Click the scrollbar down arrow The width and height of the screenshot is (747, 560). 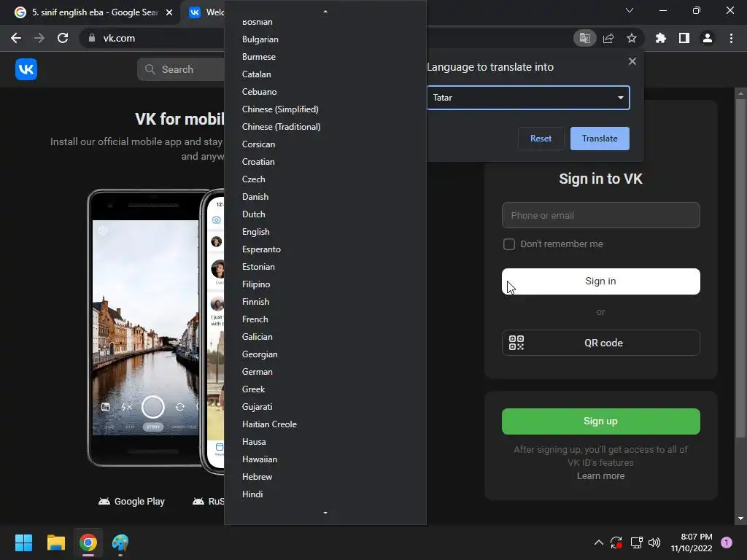pos(740,518)
